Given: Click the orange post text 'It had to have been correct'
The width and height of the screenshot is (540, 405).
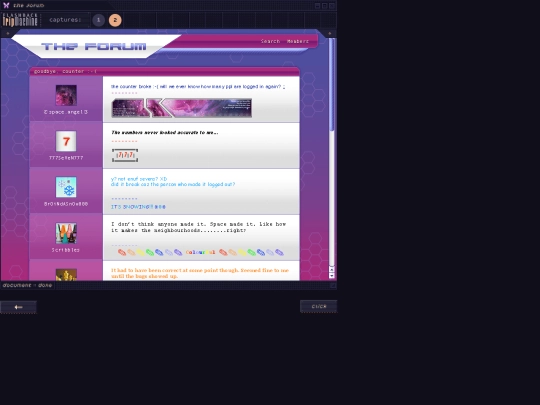Looking at the screenshot, I should [x=200, y=273].
